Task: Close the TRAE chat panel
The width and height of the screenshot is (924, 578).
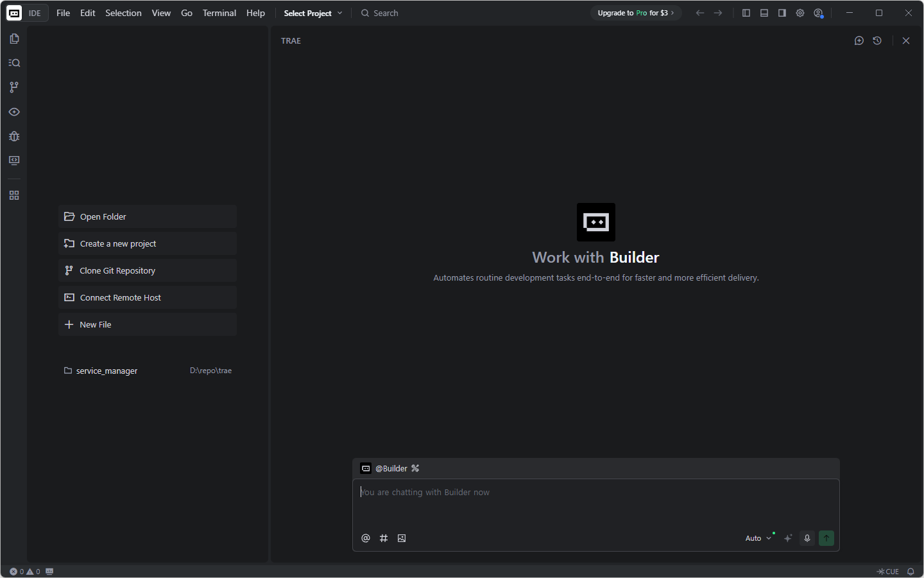Action: [x=906, y=40]
